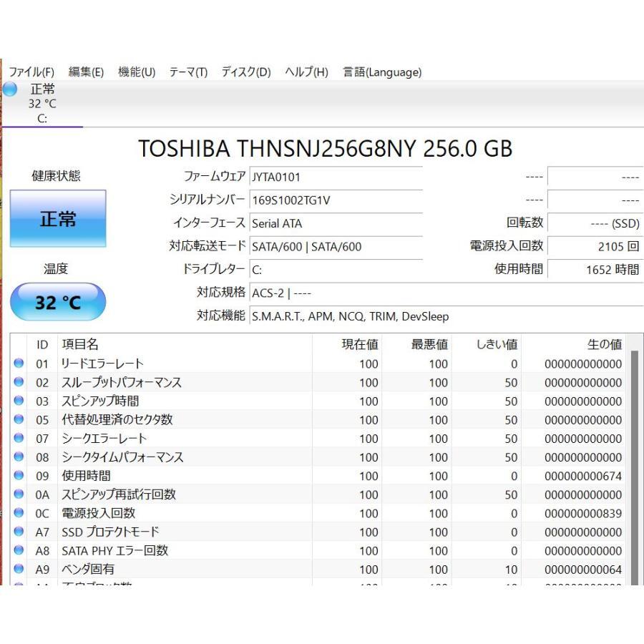This screenshot has width=644, height=644.
Task: Open the 編集(E) menu
Action: point(86,72)
